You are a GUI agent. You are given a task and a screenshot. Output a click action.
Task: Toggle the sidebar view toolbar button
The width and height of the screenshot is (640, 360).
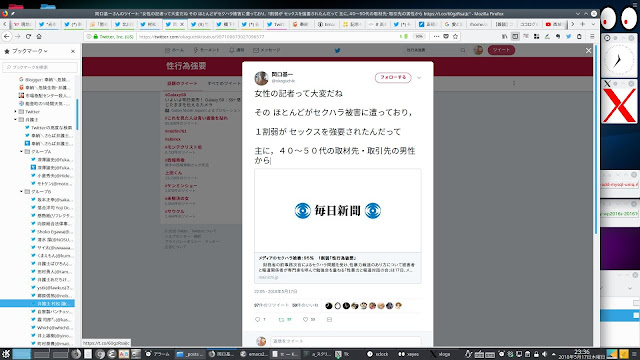515,36
